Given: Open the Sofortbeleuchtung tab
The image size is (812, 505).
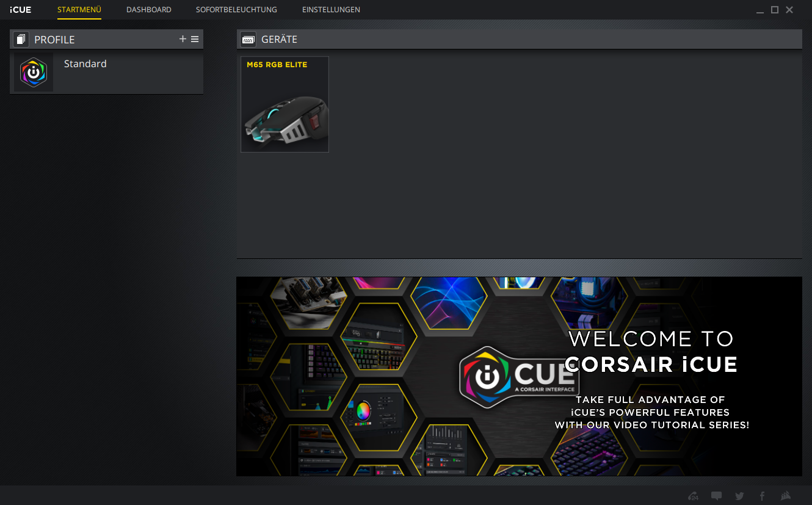Looking at the screenshot, I should tap(236, 10).
